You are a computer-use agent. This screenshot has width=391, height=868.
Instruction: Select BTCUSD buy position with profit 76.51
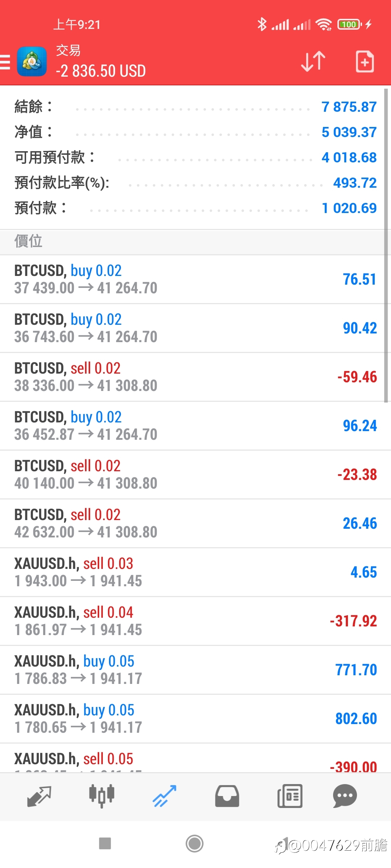[x=192, y=279]
